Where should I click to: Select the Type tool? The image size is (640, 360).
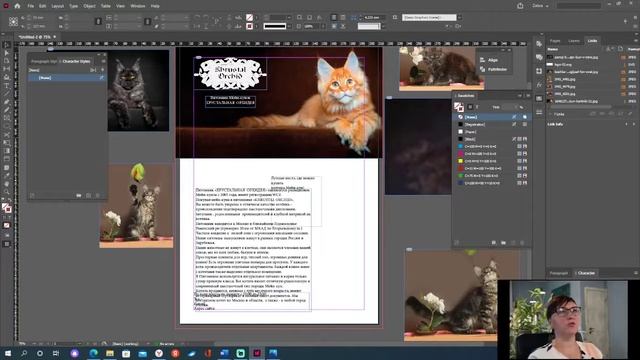point(7,86)
